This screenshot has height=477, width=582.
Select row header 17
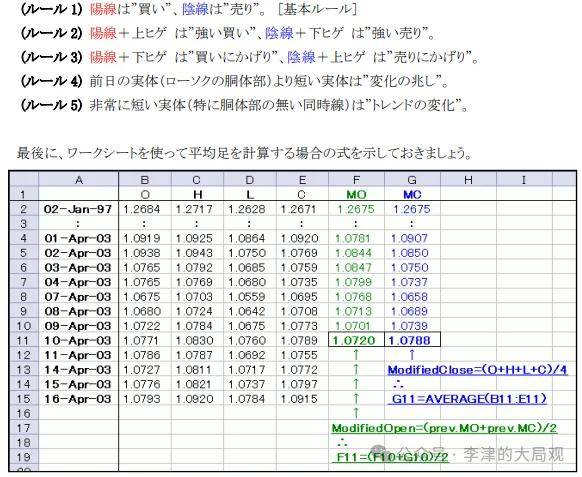[x=23, y=428]
